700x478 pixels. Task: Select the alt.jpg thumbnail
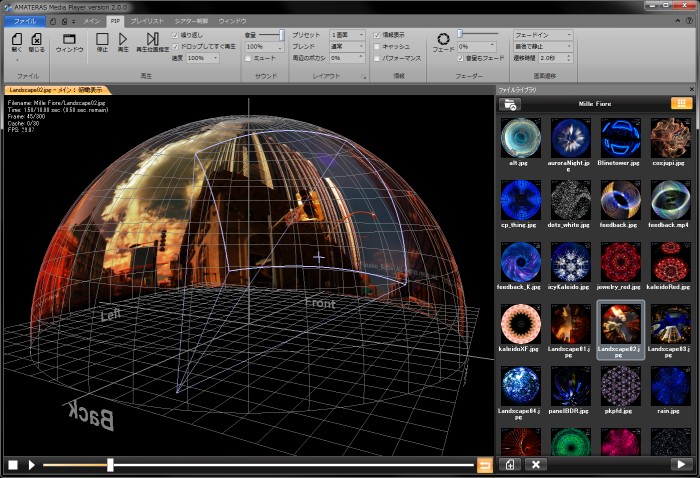coord(521,137)
